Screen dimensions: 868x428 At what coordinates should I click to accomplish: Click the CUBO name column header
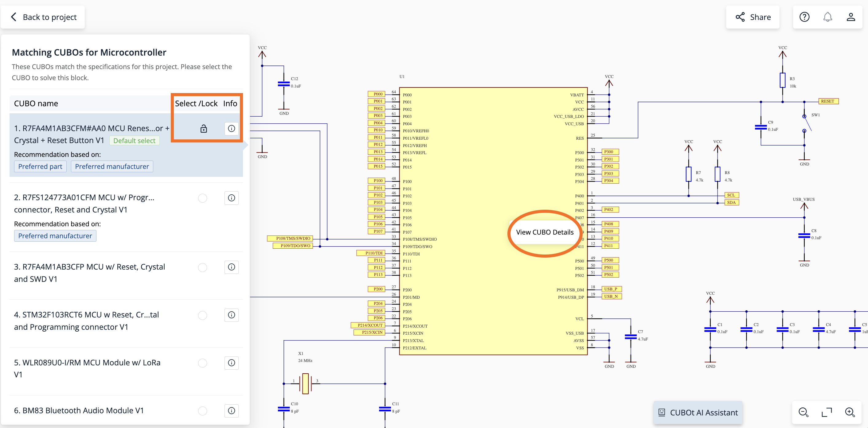(x=36, y=104)
